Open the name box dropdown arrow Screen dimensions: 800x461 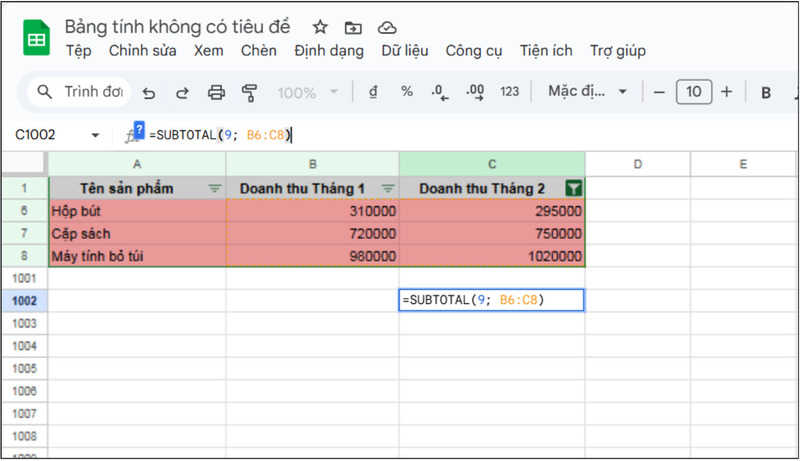coord(96,135)
